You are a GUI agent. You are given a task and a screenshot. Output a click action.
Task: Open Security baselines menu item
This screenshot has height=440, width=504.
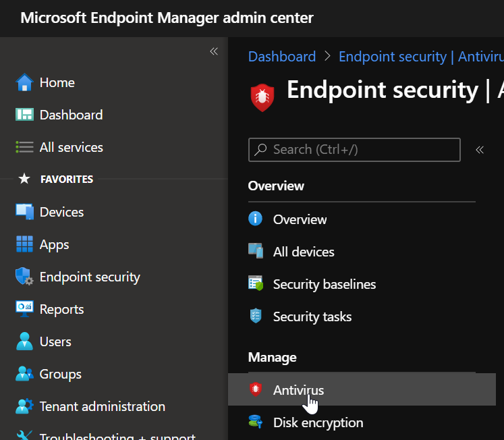pyautogui.click(x=324, y=284)
